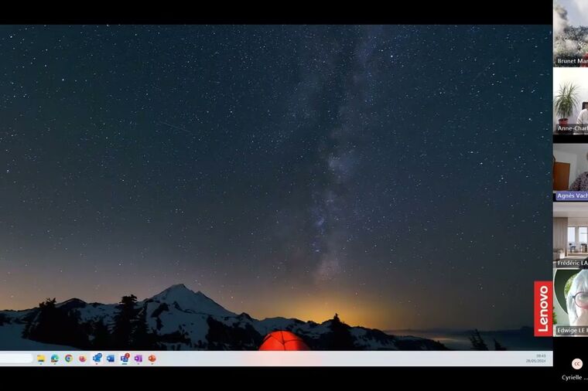Screen dimensions: 588x391
Task: Click the Lenovo vertical logo badge
Action: tap(543, 308)
